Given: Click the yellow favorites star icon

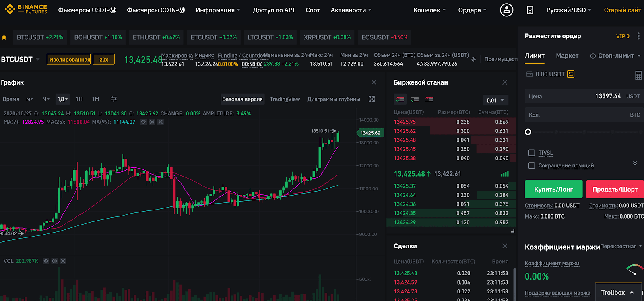Looking at the screenshot, I should (4, 37).
